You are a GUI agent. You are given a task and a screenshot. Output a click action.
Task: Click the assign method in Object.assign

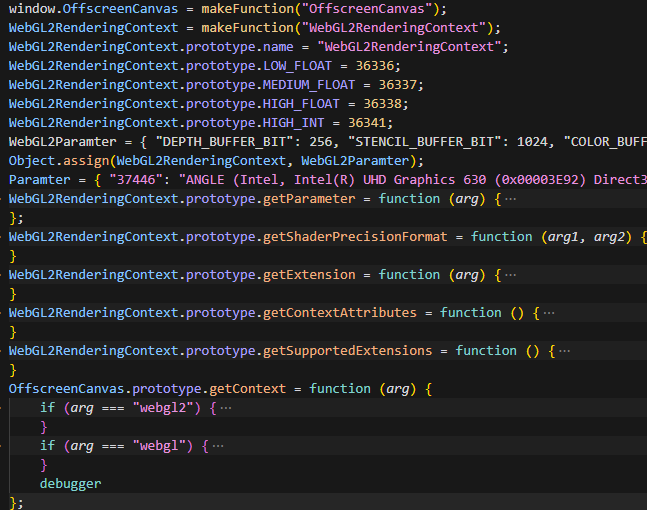86,161
